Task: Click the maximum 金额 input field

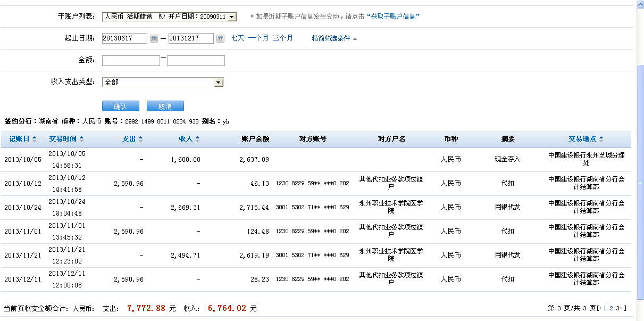Action: [x=196, y=60]
